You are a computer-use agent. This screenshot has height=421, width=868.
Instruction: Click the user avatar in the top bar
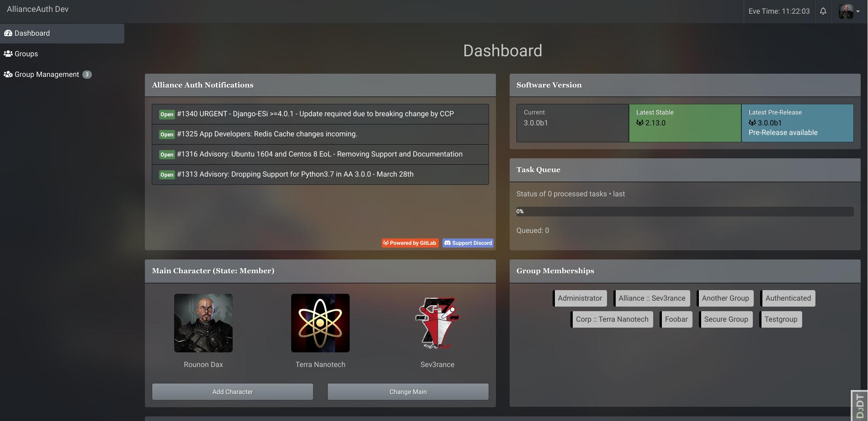[847, 11]
